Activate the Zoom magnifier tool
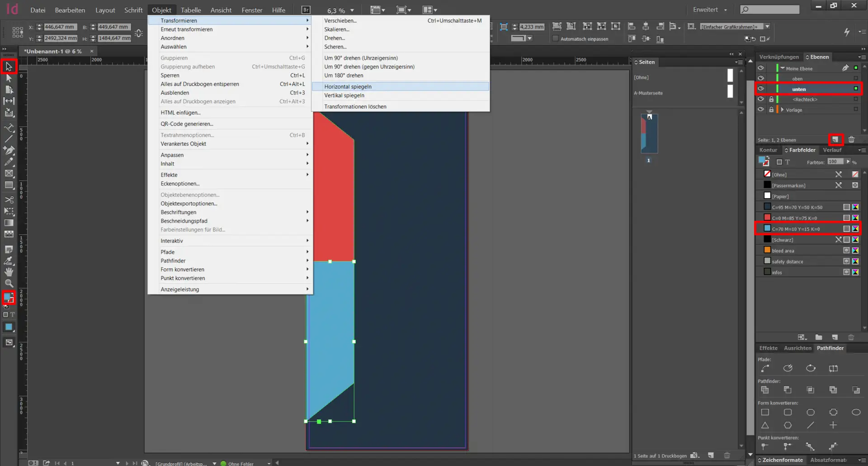Screen dimensions: 868x466 (9, 283)
